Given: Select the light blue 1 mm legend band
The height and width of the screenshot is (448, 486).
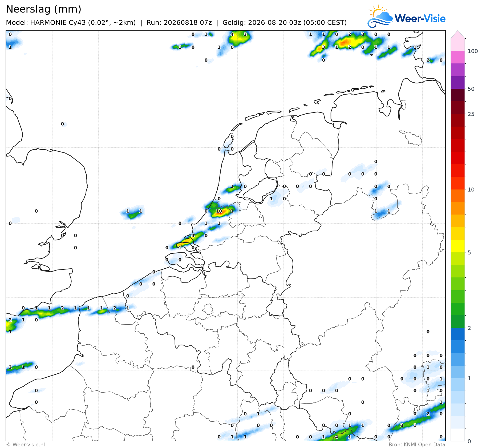Looking at the screenshot, I should (x=458, y=372).
